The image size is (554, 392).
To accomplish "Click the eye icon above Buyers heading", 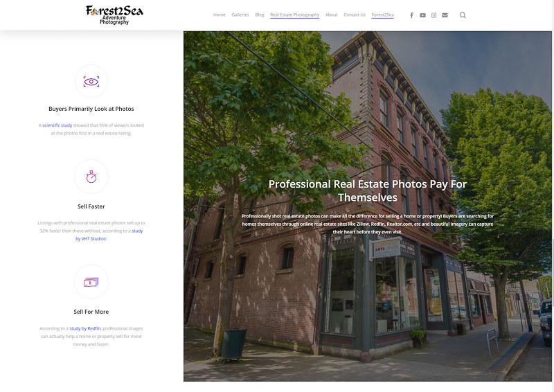I will [91, 82].
